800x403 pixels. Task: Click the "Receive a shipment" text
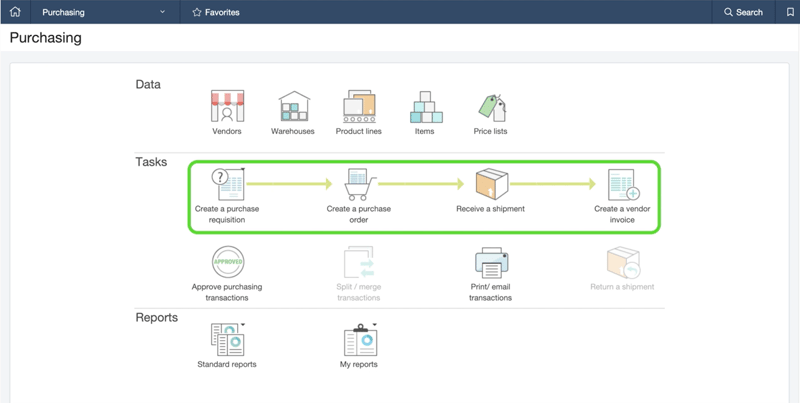pos(490,209)
